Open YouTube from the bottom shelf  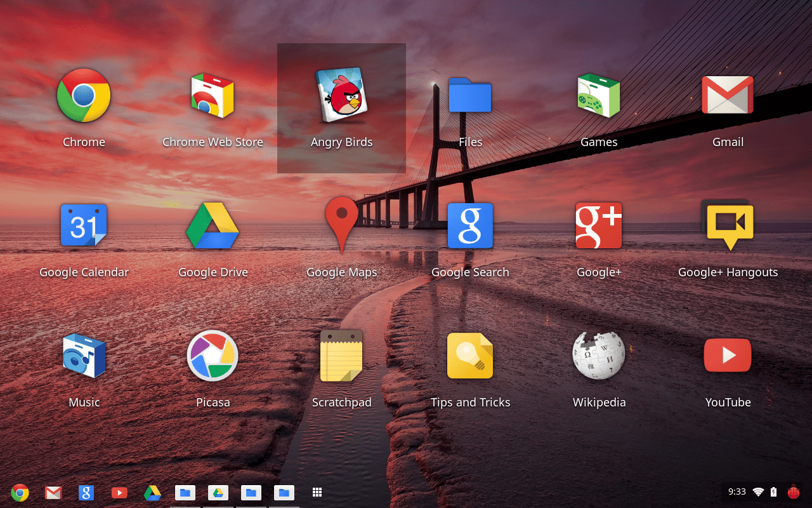(x=119, y=492)
